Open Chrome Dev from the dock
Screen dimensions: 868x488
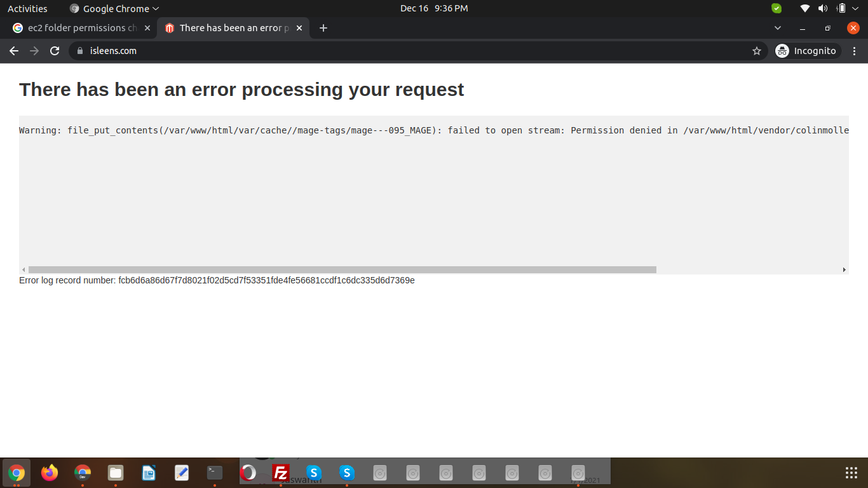(x=83, y=473)
